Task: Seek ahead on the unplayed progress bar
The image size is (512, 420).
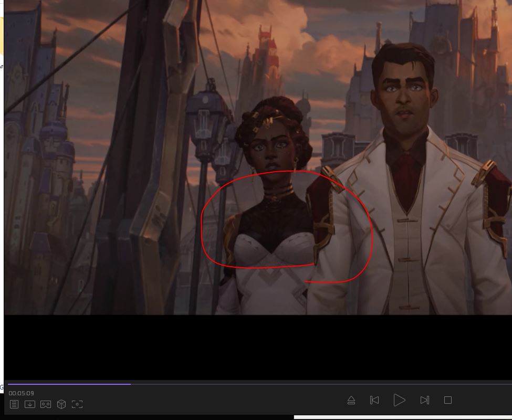Action: pos(315,384)
